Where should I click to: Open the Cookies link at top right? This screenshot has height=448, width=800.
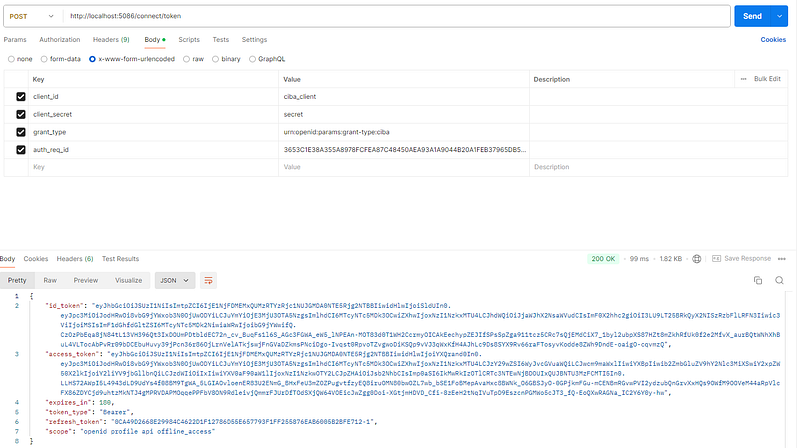tap(773, 40)
